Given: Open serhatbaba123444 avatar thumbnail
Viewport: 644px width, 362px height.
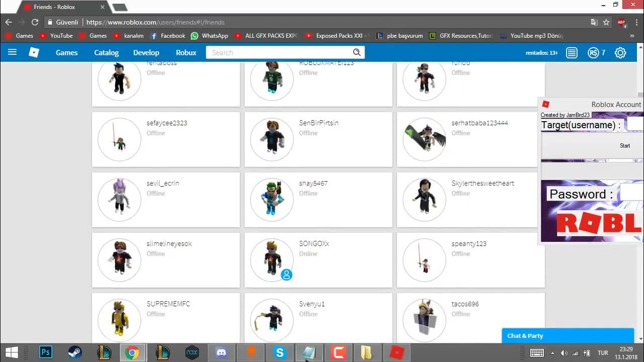Looking at the screenshot, I should click(424, 140).
